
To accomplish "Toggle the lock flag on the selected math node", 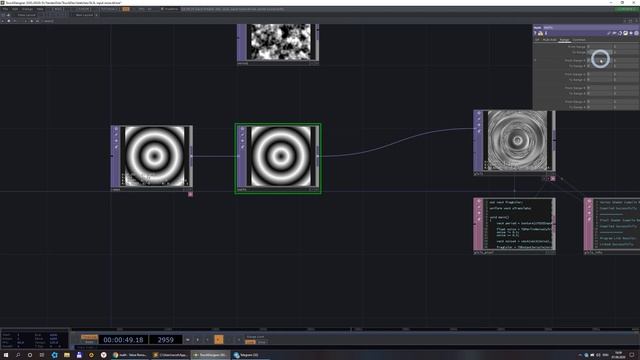I will point(242,147).
